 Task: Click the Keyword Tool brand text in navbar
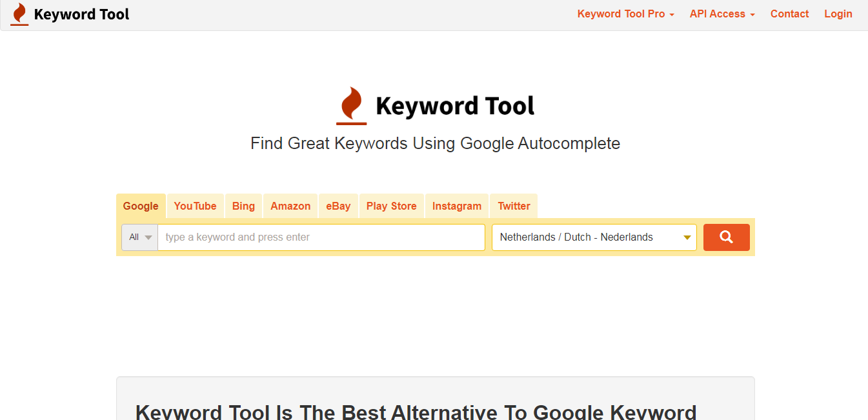pyautogui.click(x=81, y=14)
